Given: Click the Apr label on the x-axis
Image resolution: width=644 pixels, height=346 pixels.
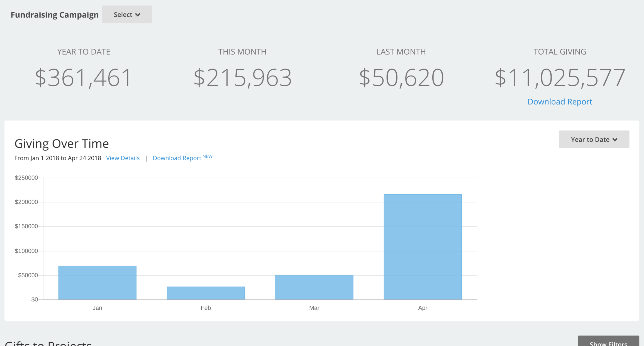Looking at the screenshot, I should pyautogui.click(x=422, y=308).
